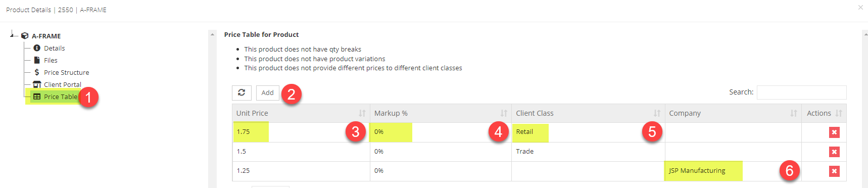
Task: Click the Client Portal icon
Action: click(37, 84)
